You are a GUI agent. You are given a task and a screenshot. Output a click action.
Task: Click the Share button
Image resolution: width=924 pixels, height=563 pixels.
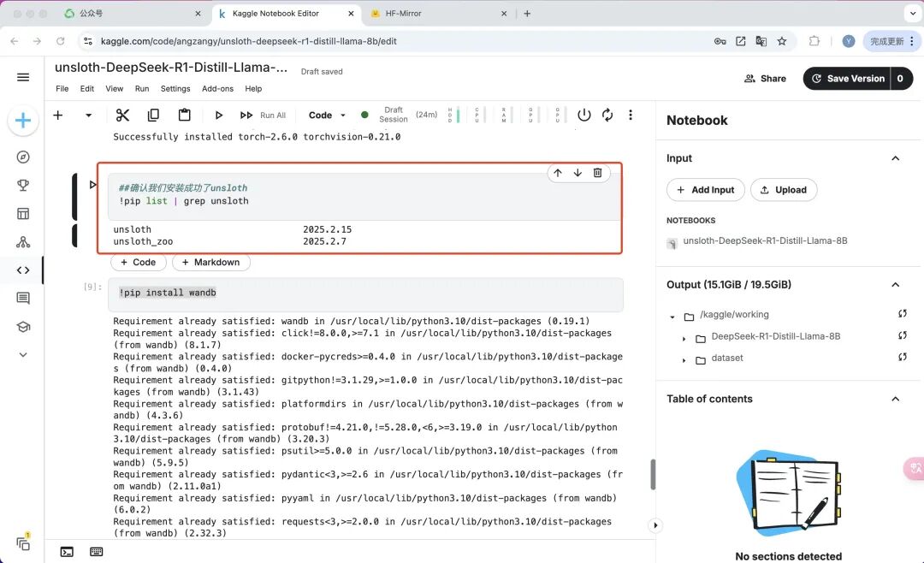(765, 79)
